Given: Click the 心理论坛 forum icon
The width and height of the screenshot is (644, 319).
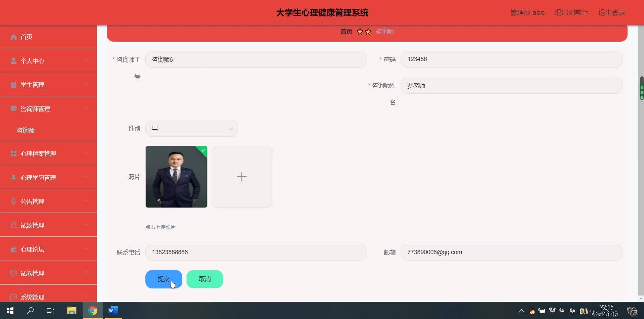Looking at the screenshot, I should pos(13,249).
